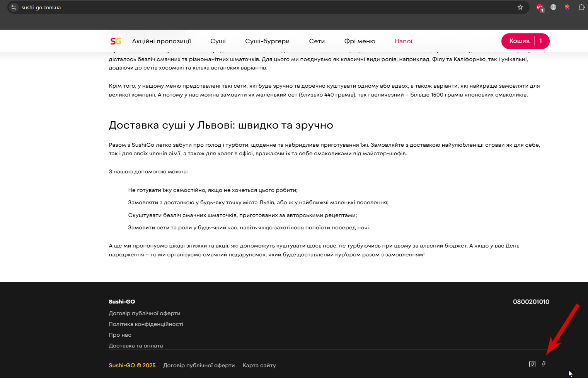Open the Adblock extension icon with the badge
Viewport: 588px width, 378px height.
pos(540,7)
